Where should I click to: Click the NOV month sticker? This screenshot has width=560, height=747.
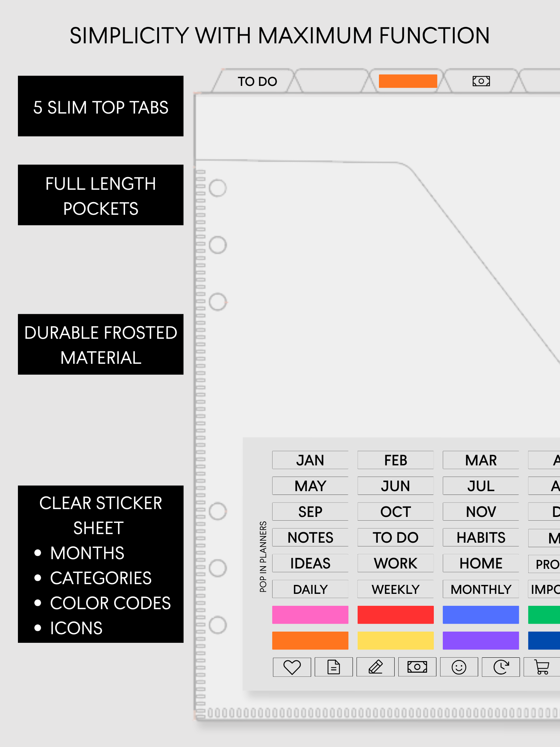point(481,512)
